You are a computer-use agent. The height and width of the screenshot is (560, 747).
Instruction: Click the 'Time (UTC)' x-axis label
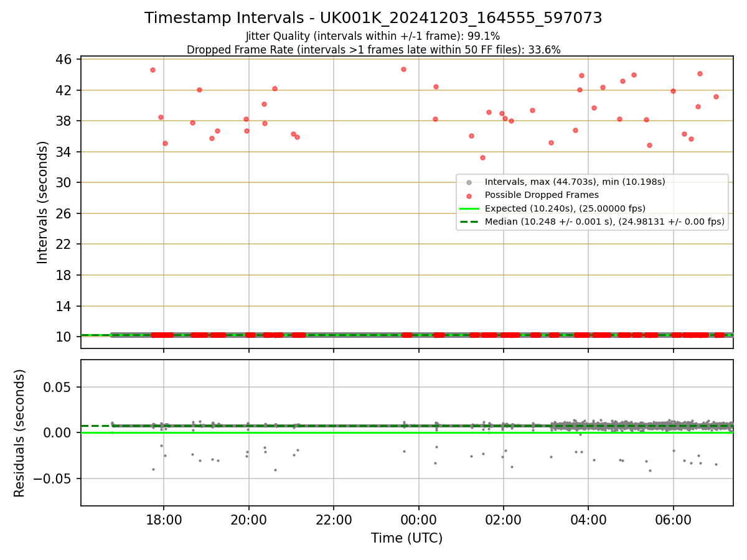pos(407,538)
